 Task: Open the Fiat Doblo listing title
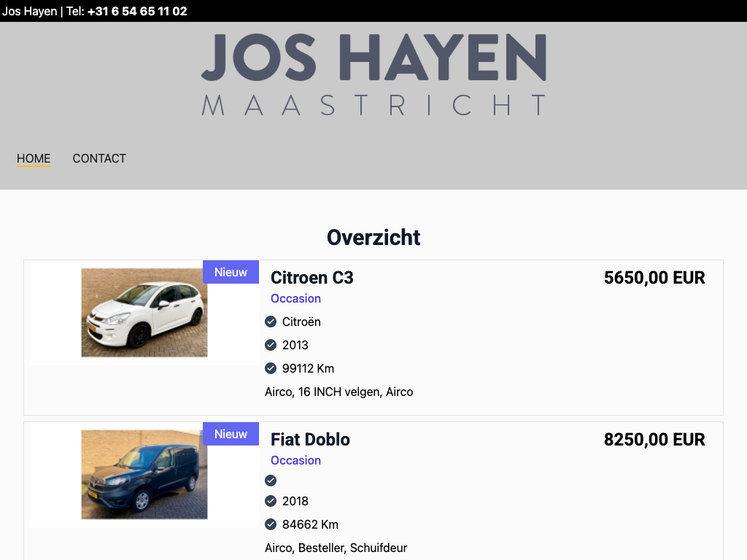tap(310, 440)
